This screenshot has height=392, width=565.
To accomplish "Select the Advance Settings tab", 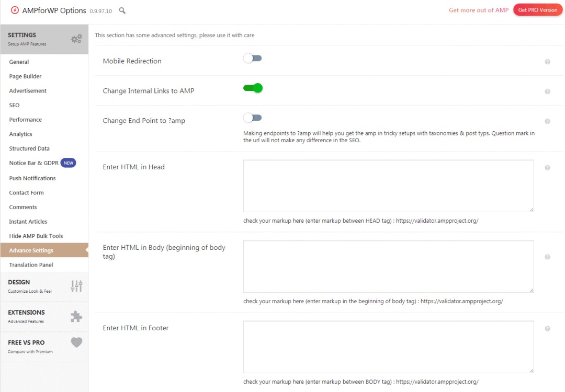I will (44, 250).
